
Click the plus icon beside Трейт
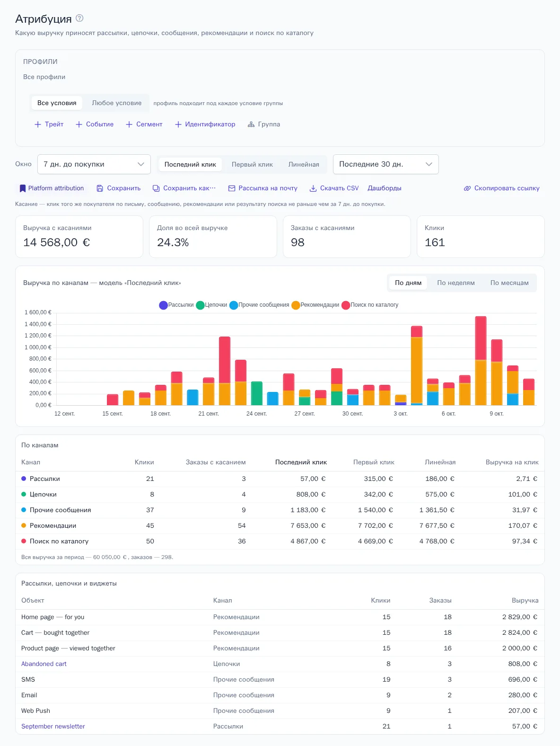click(x=38, y=124)
